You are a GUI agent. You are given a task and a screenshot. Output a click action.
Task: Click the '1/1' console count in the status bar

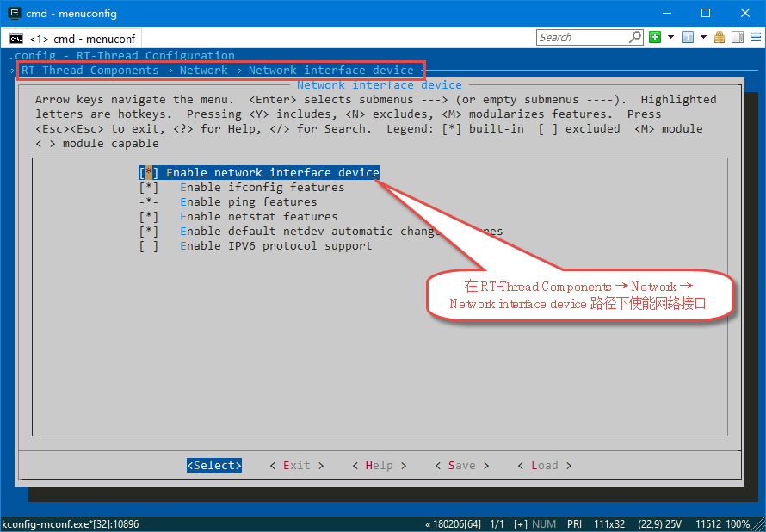(x=497, y=524)
